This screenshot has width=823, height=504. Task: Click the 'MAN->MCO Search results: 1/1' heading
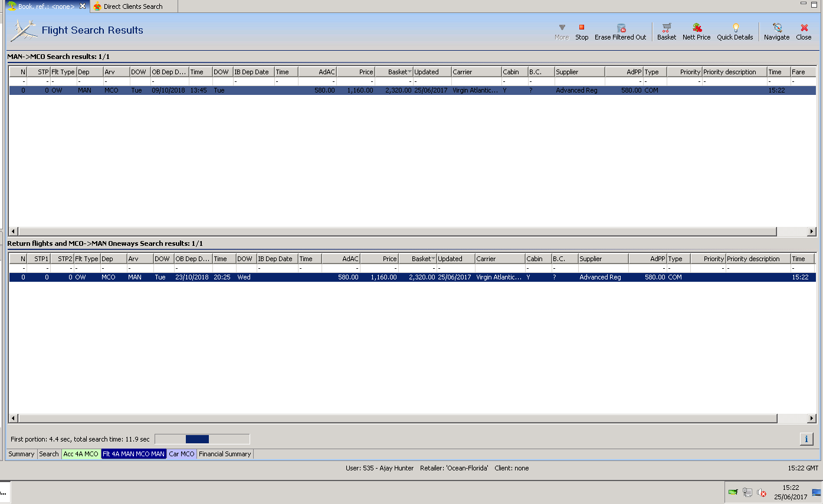(x=58, y=57)
